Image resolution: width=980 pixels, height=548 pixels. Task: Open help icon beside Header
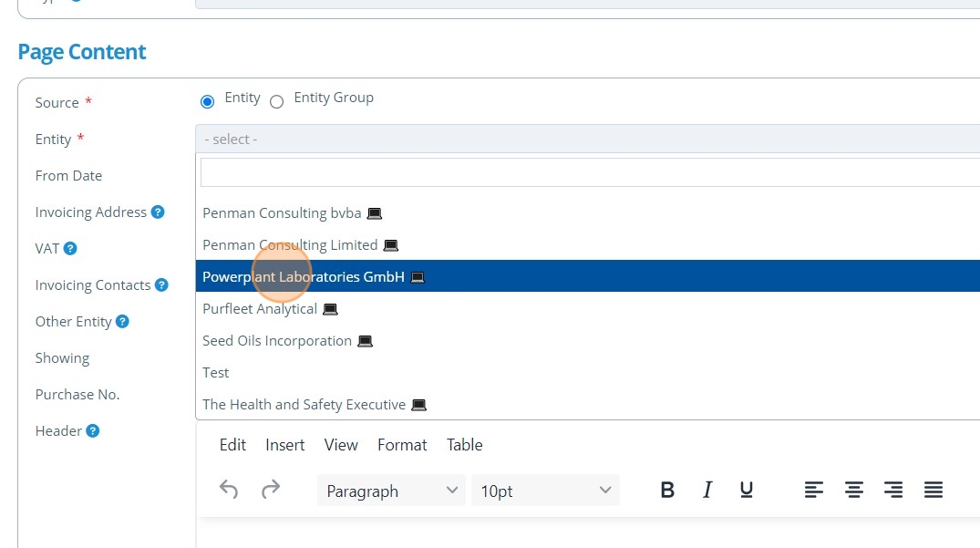point(92,431)
